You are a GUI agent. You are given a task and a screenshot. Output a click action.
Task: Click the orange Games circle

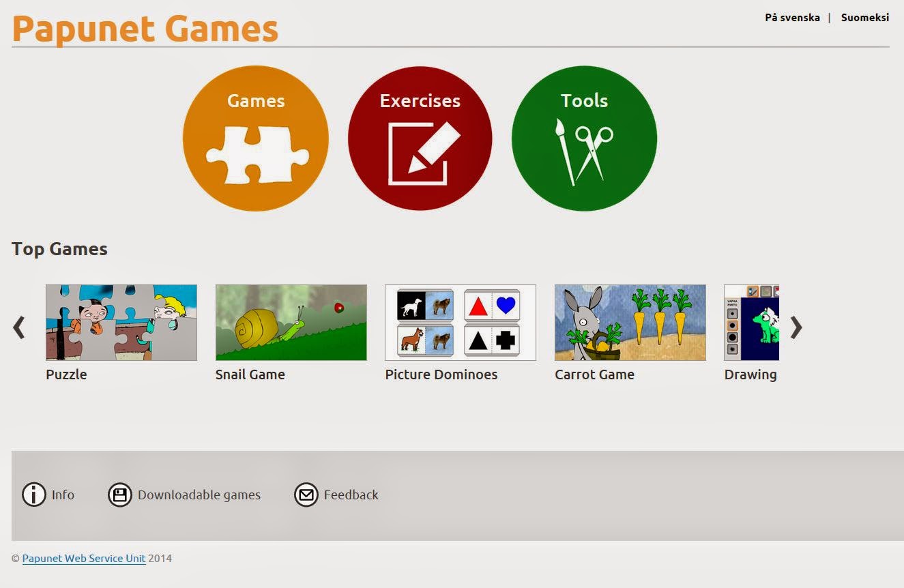click(255, 136)
